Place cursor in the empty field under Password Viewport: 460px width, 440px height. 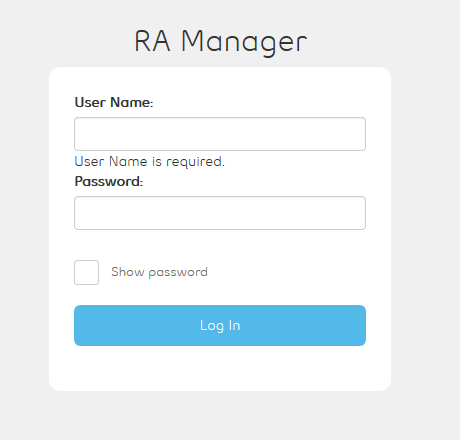pos(220,213)
